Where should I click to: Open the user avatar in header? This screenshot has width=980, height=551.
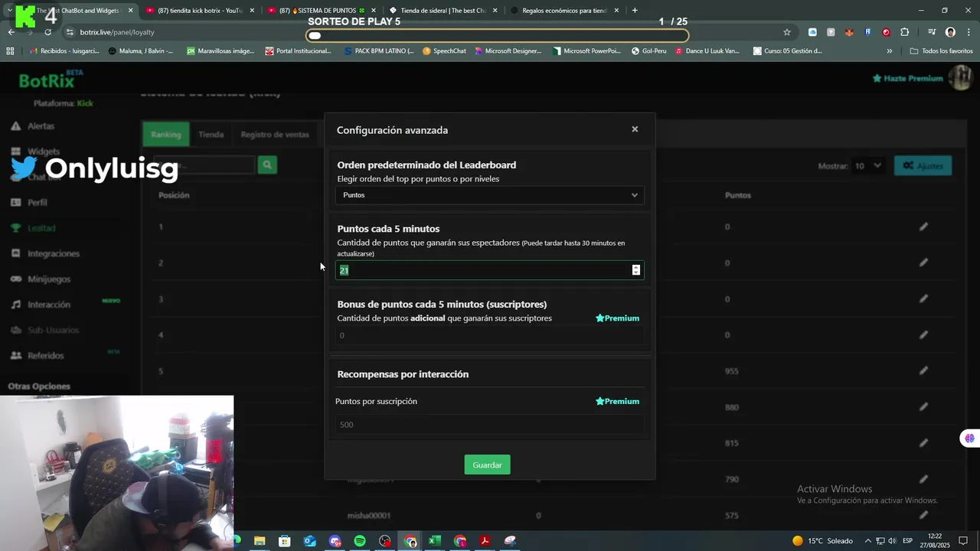[960, 77]
